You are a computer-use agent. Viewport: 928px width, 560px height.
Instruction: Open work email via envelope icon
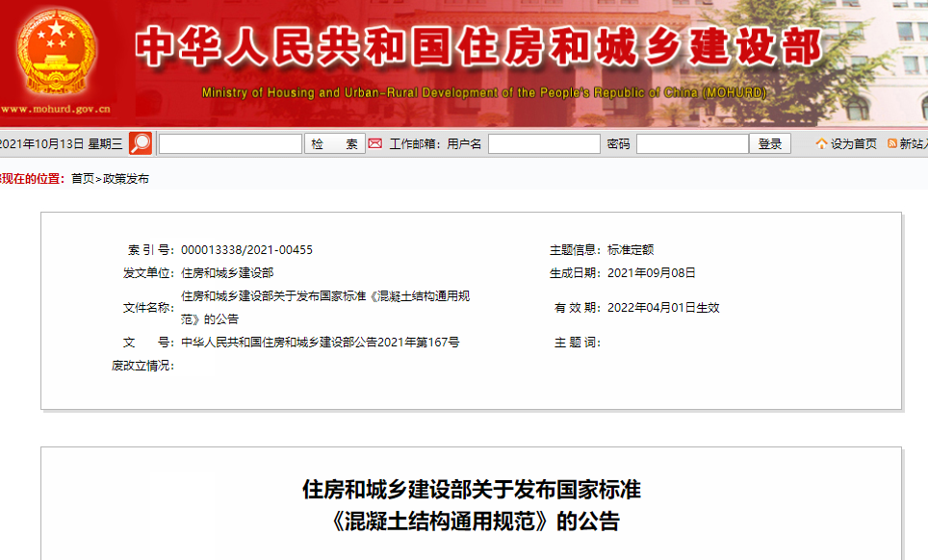point(374,141)
